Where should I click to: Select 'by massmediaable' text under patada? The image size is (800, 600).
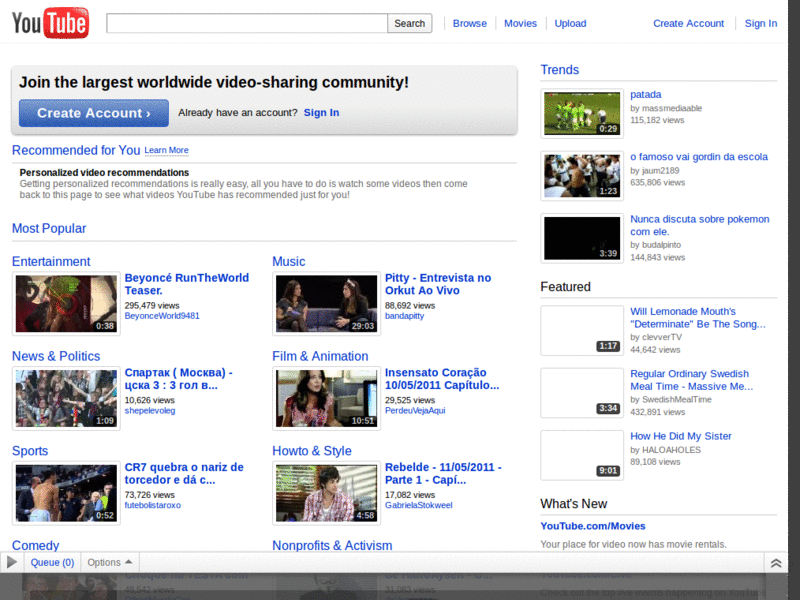[666, 108]
